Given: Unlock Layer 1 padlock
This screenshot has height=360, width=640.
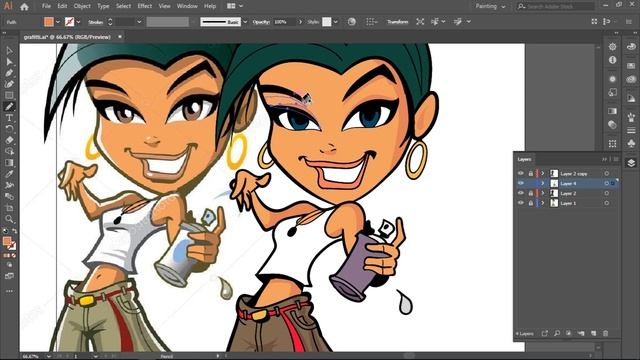Looking at the screenshot, I should [531, 203].
